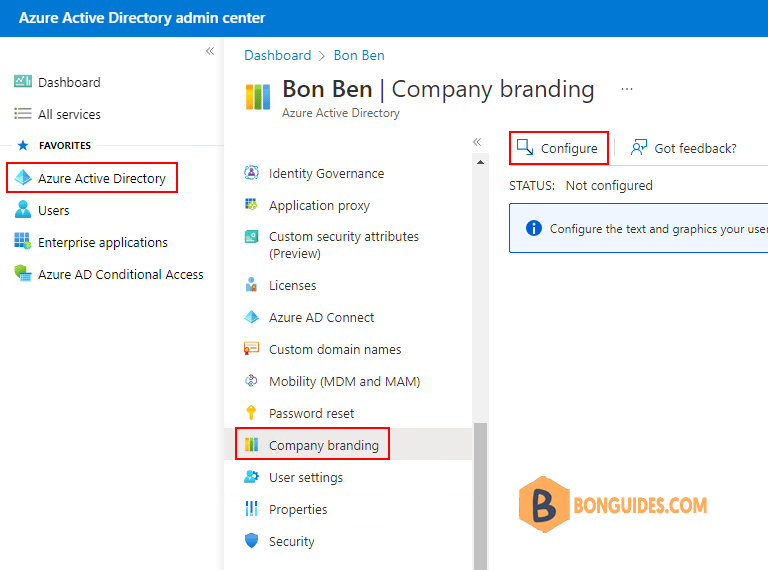Click the Enterprise applications grid icon
Screen dimensions: 768x570
pyautogui.click(x=23, y=241)
